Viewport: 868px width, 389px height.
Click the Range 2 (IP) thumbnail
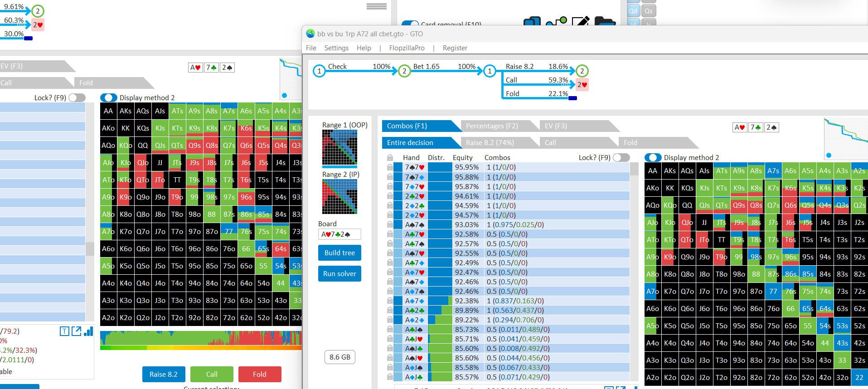(x=339, y=197)
